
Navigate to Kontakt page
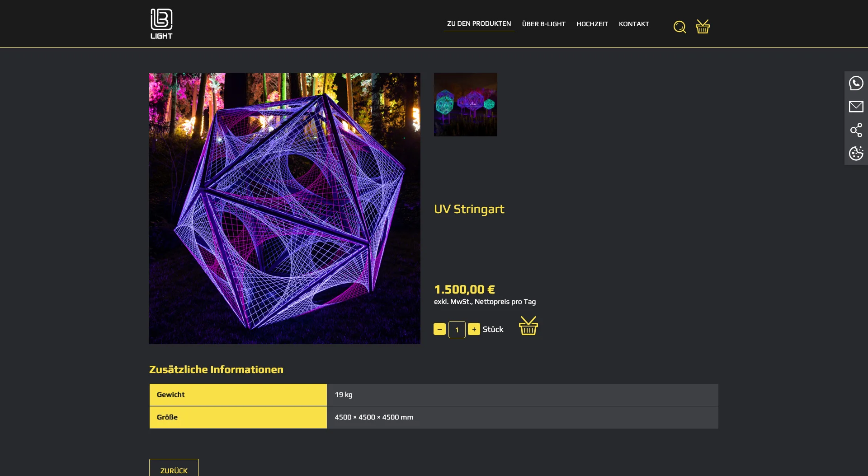[634, 24]
